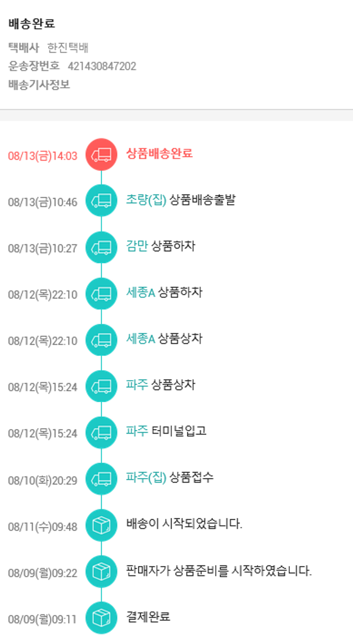353x644 pixels.
Task: Click the 상품배송완료 status text
Action: point(160,153)
